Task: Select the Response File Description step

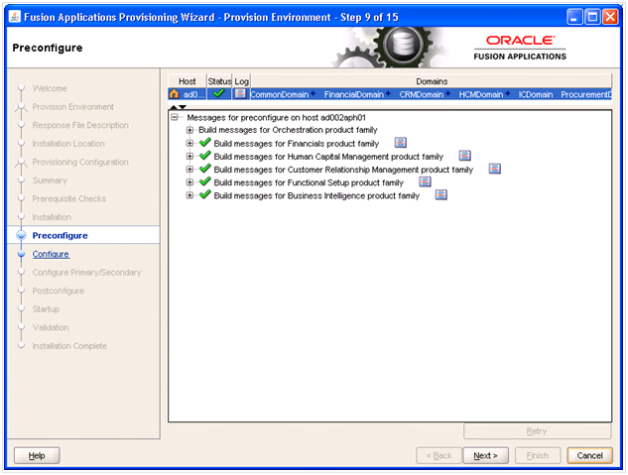Action: pos(81,125)
